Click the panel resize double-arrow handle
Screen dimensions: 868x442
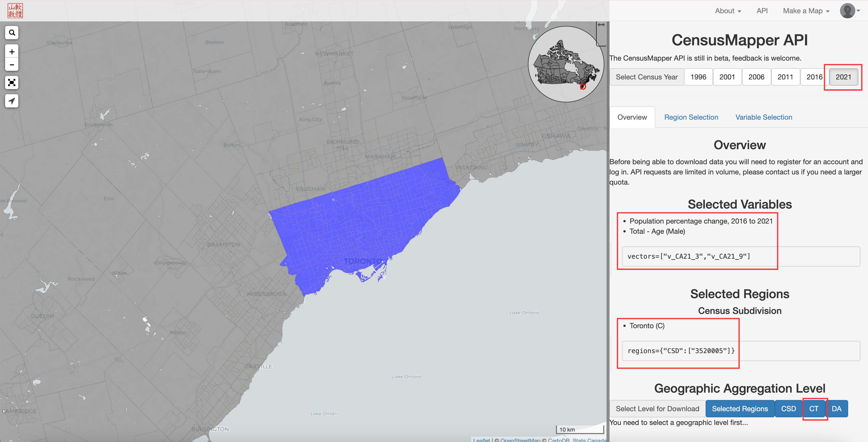coord(601,25)
